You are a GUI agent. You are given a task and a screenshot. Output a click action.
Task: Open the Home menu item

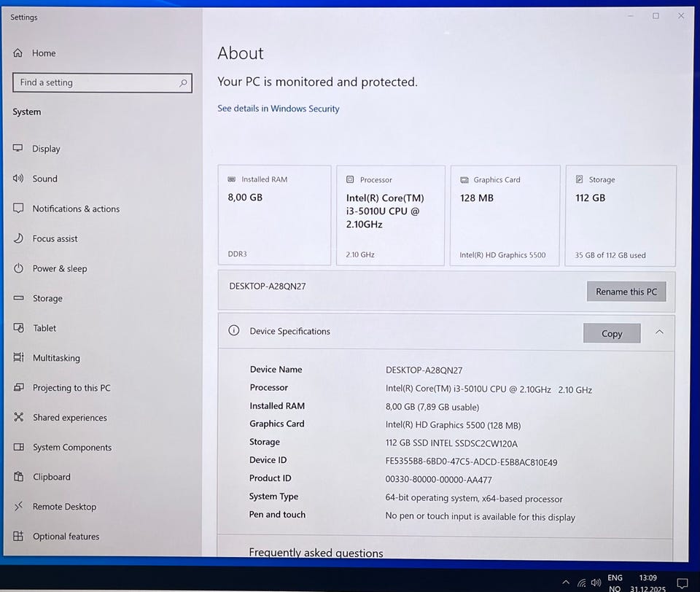coord(44,53)
